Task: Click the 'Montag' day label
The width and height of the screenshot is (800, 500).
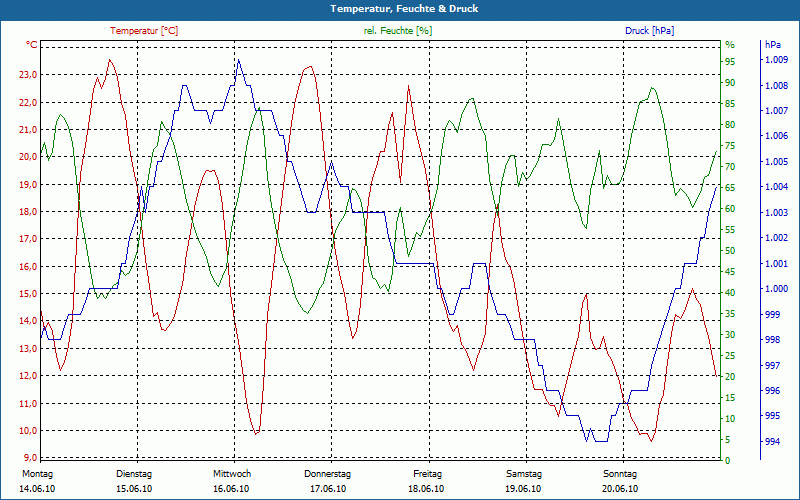Action: (37, 474)
